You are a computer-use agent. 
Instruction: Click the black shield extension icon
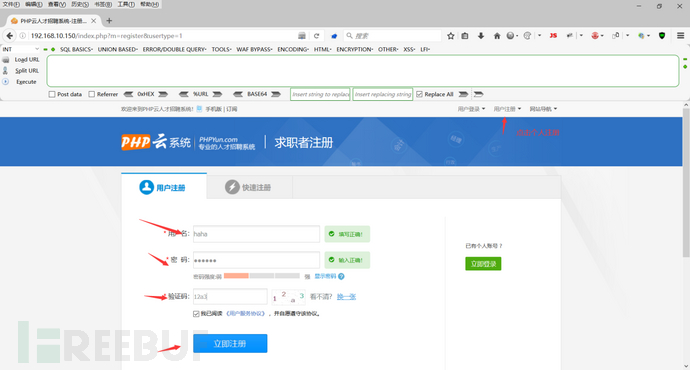(662, 36)
